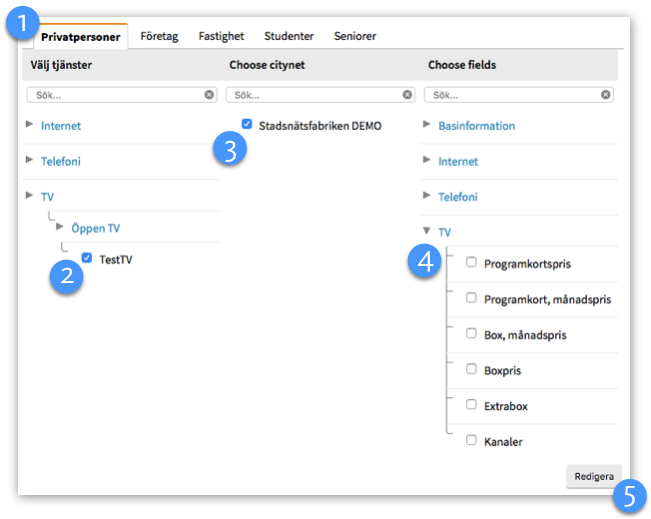
Task: Uncheck the TestTV checkbox
Action: click(87, 258)
